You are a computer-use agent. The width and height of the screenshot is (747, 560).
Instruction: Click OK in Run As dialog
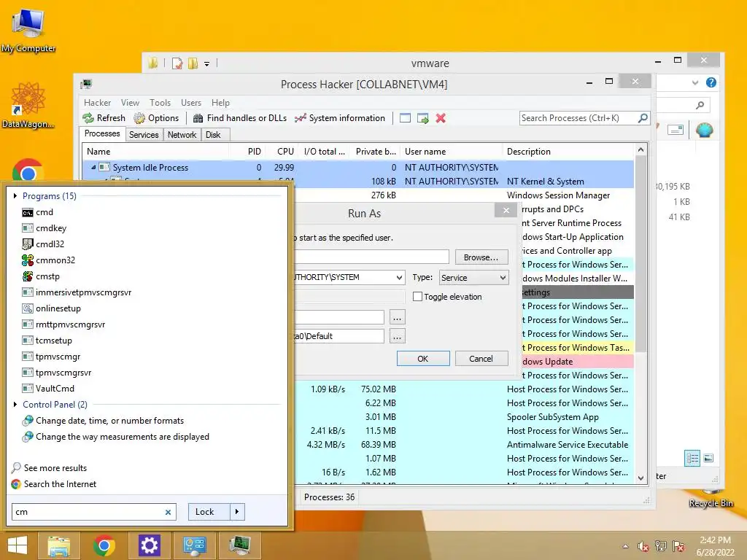point(423,359)
